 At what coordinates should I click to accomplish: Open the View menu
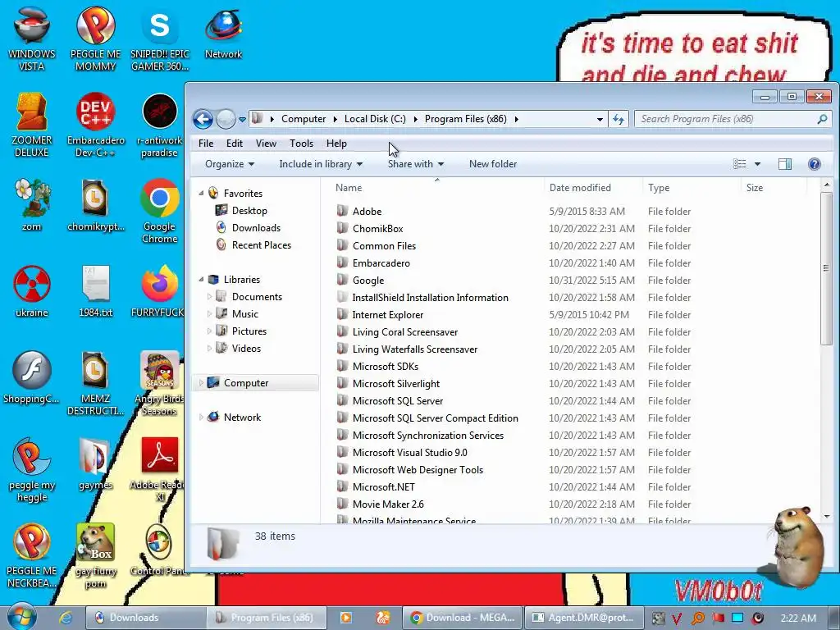266,144
